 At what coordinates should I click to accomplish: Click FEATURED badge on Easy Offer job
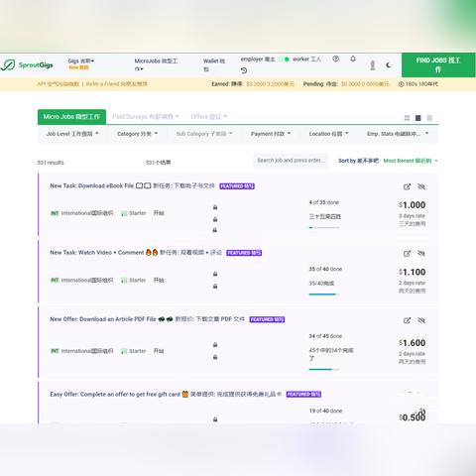[x=303, y=395]
